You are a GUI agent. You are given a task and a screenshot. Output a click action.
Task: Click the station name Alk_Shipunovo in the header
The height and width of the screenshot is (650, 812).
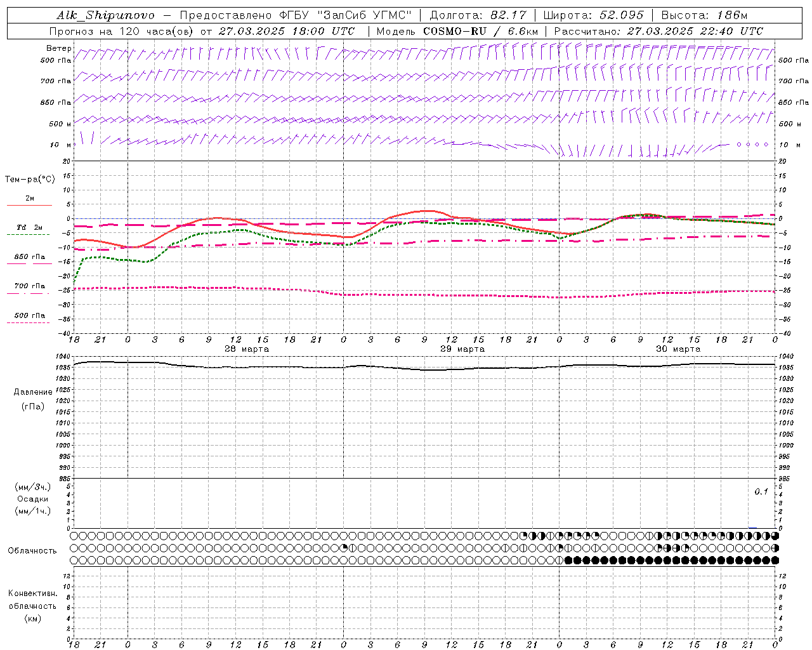[x=105, y=15]
